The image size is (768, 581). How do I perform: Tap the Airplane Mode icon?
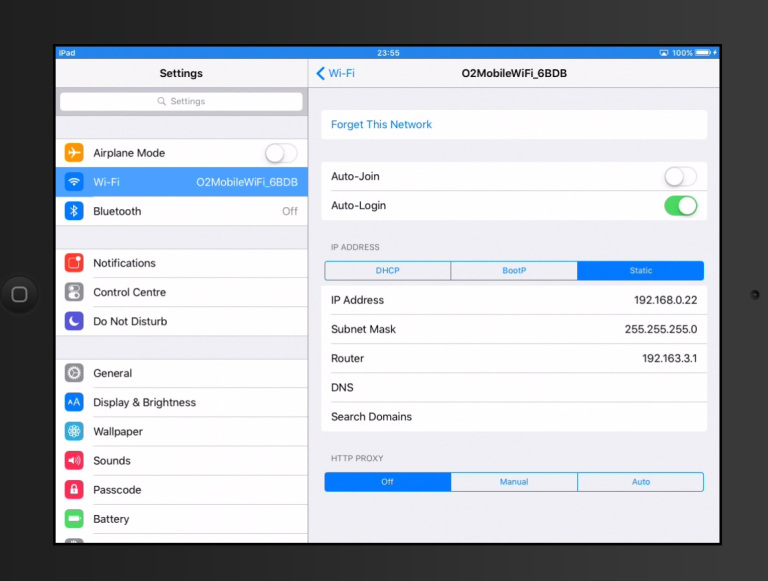coord(74,153)
